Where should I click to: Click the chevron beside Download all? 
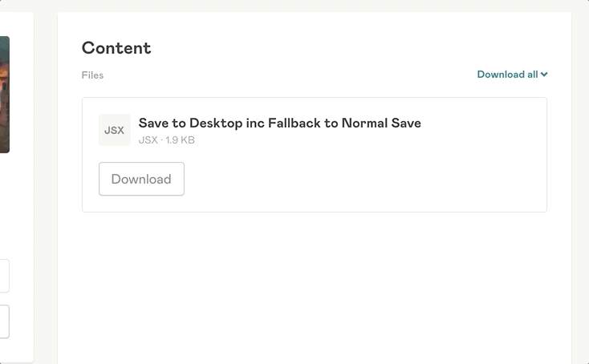pyautogui.click(x=544, y=75)
